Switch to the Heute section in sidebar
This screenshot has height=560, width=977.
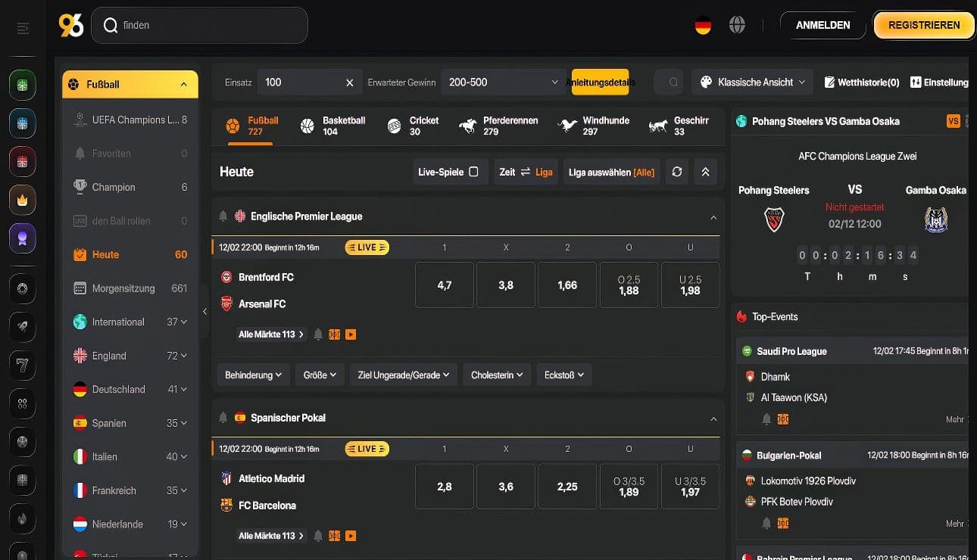[x=105, y=254]
